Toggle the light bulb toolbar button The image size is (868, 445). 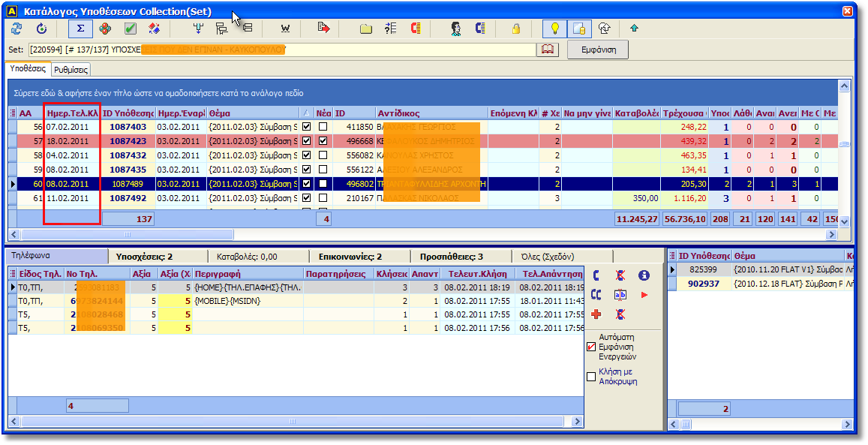coord(554,29)
